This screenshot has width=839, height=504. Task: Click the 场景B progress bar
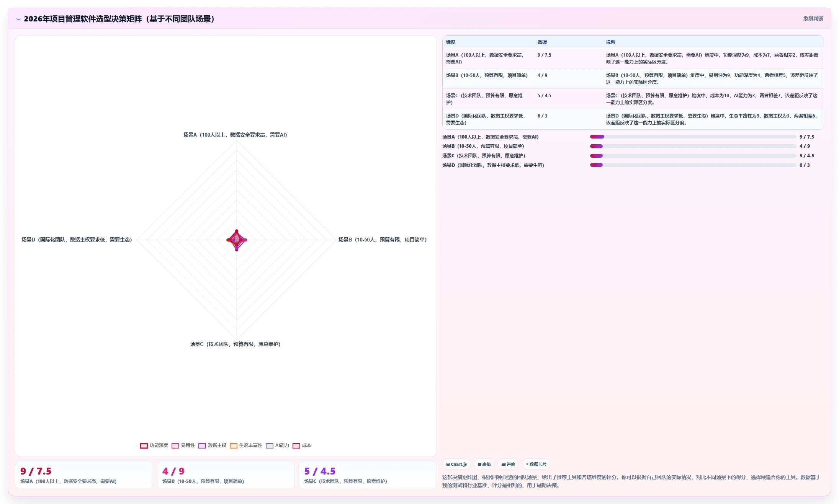[693, 146]
